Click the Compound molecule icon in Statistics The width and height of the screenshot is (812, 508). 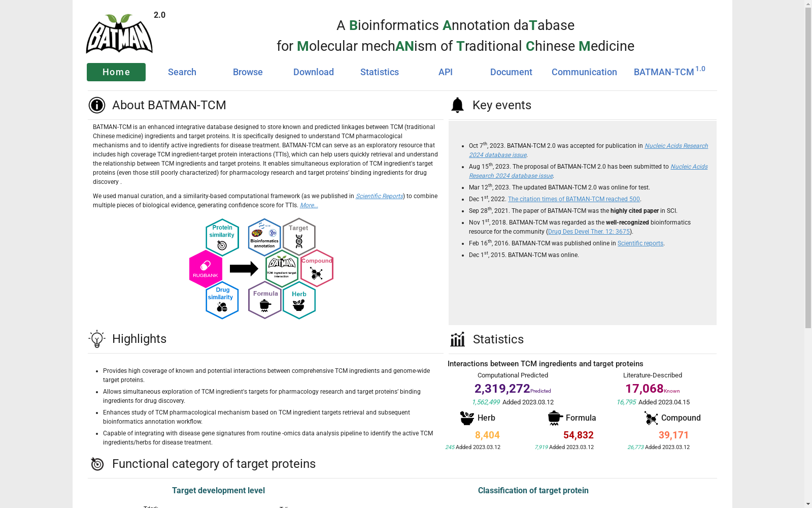(x=651, y=418)
